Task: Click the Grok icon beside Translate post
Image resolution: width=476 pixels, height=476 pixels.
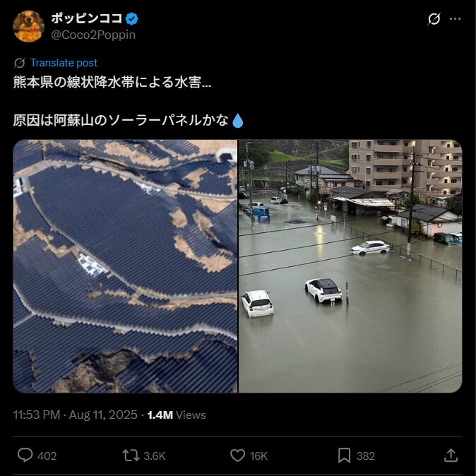Action: [20, 63]
